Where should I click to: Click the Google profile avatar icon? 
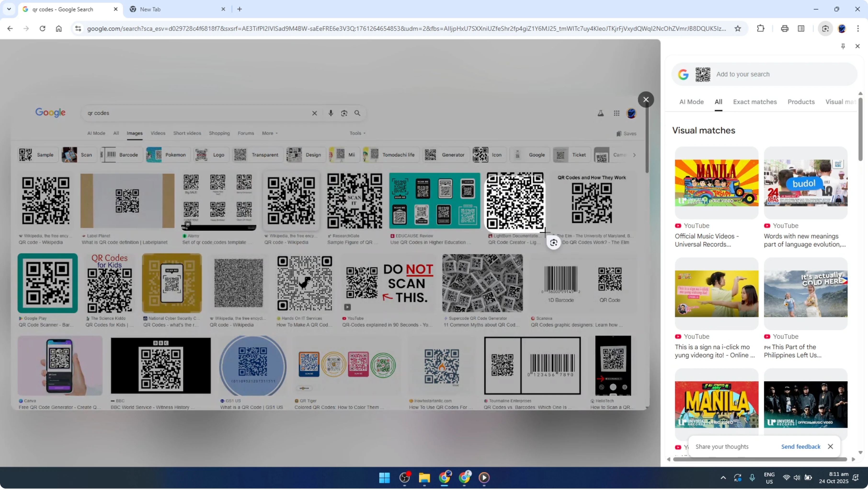631,113
